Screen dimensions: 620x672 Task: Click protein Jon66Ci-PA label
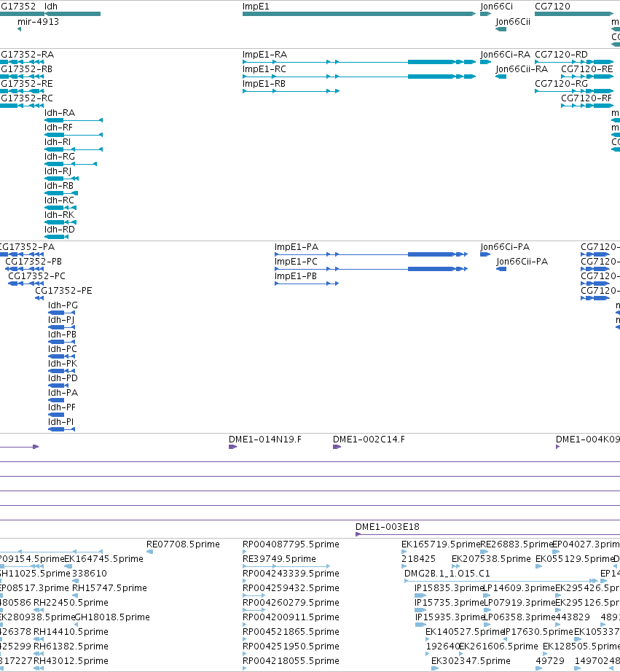505,247
